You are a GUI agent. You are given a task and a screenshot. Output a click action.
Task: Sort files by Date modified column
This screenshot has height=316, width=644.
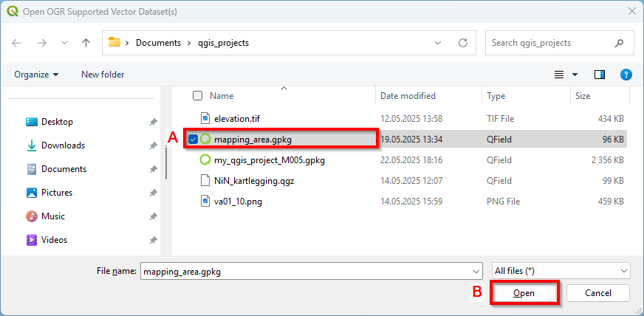tap(408, 96)
